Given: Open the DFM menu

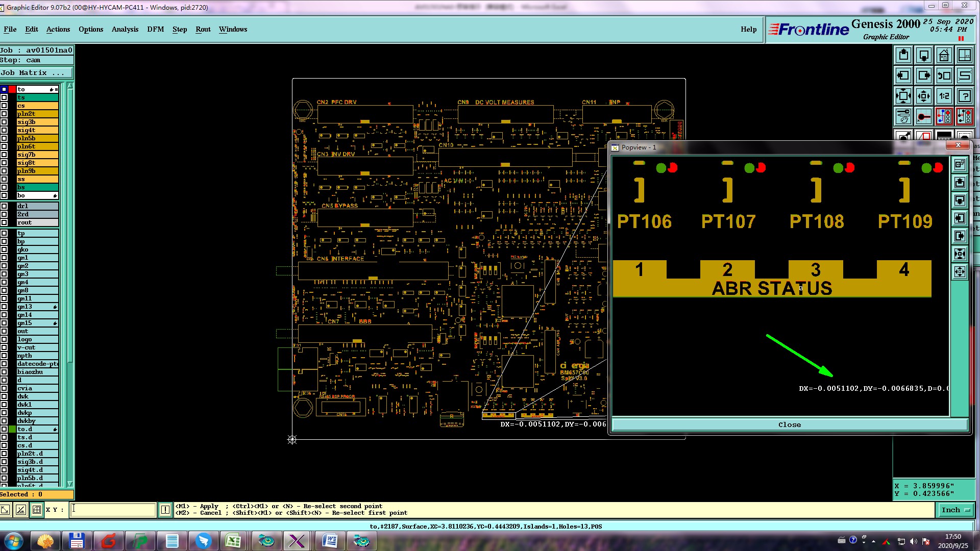Looking at the screenshot, I should 155,29.
